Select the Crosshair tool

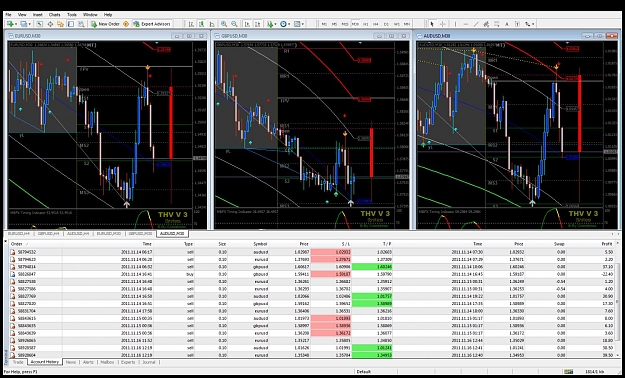[x=442, y=24]
